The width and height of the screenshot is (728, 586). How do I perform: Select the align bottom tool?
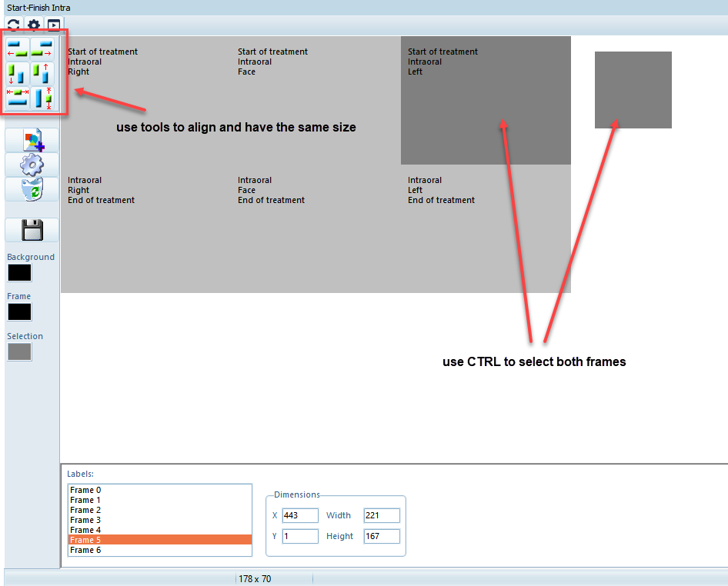[17, 74]
